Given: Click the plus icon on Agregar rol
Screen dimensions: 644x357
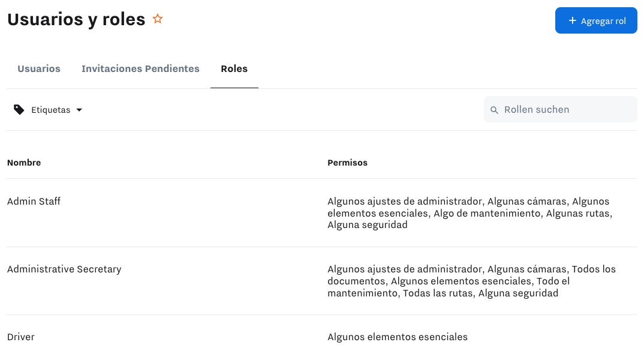Looking at the screenshot, I should (x=572, y=21).
